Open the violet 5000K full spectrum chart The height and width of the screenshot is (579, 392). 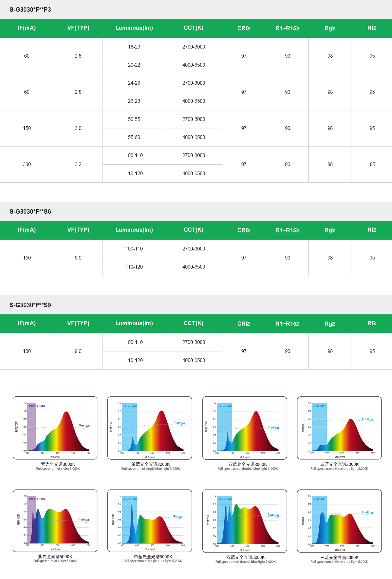[x=55, y=521]
